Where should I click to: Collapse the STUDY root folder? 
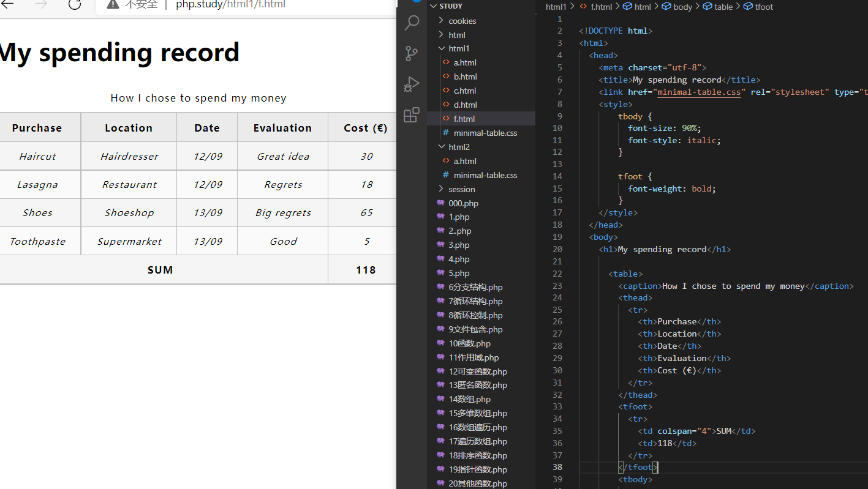coord(434,6)
